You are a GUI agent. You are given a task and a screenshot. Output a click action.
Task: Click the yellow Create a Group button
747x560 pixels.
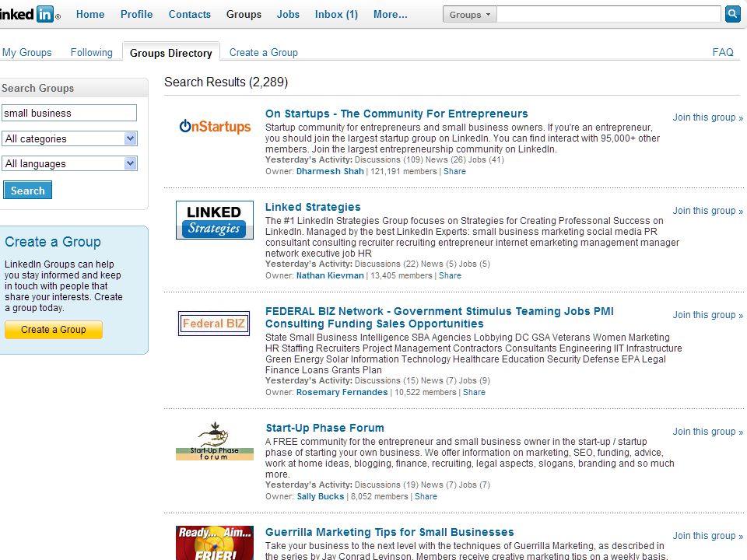pyautogui.click(x=54, y=330)
